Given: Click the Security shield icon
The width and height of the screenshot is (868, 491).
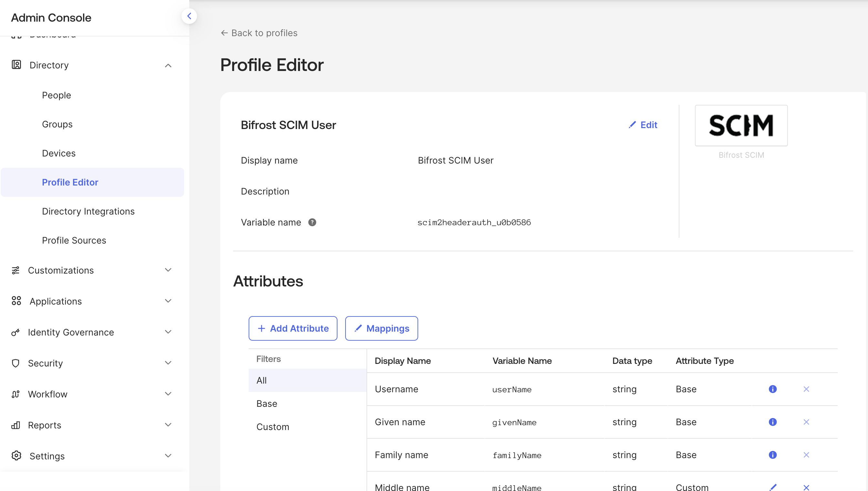Looking at the screenshot, I should tap(15, 363).
